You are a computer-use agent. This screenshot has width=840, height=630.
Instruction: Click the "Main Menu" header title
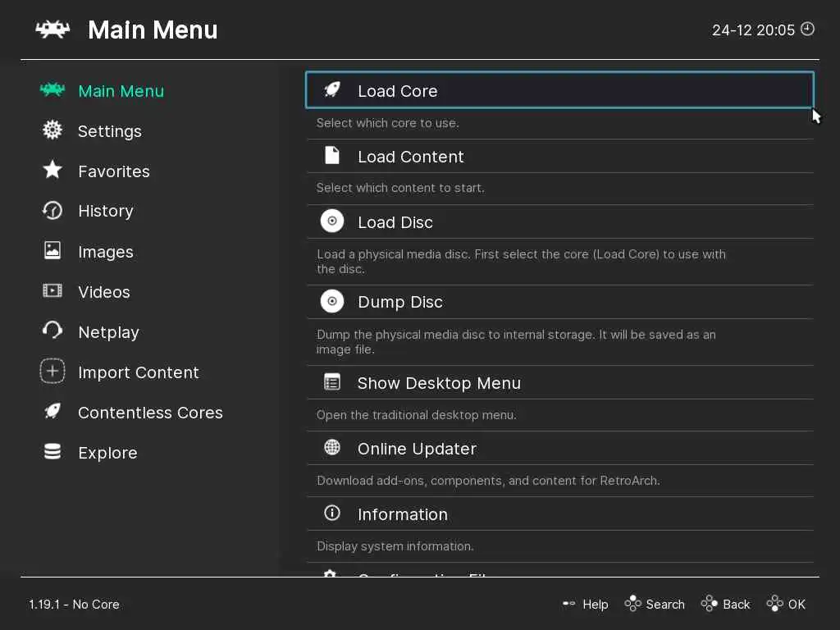point(153,30)
